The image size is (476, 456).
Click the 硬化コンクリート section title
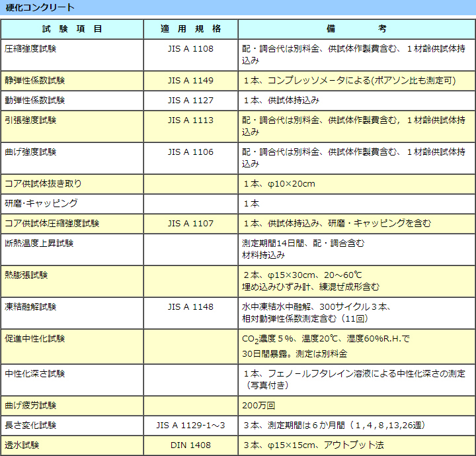pos(40,7)
